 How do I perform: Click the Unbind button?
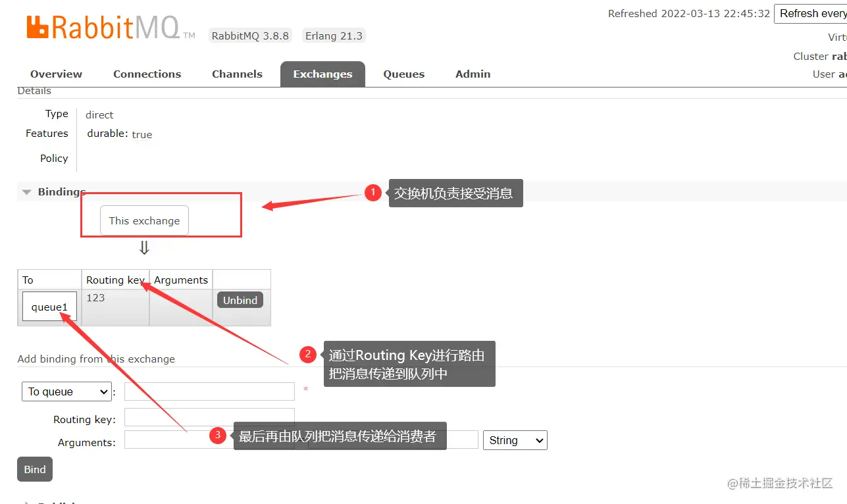click(x=240, y=300)
